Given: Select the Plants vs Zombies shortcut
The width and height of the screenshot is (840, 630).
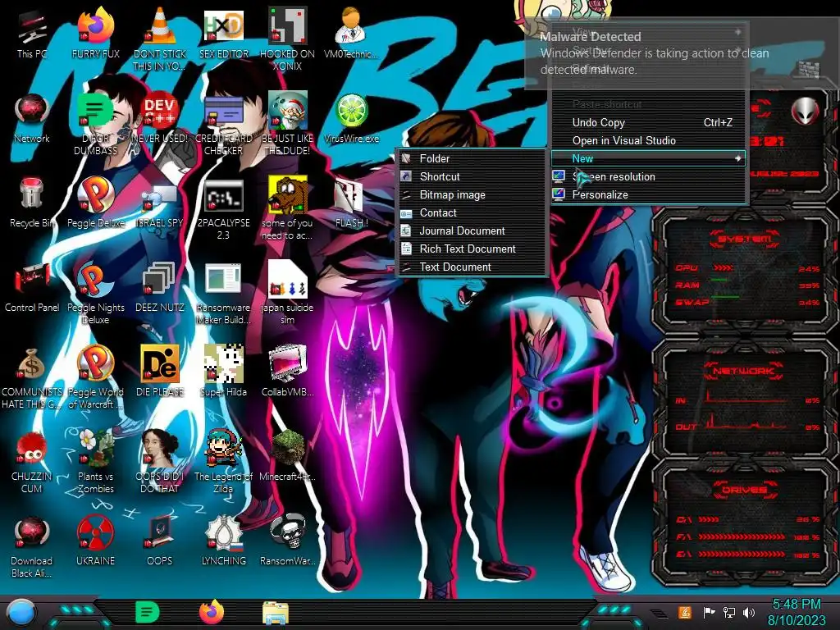Looking at the screenshot, I should click(x=95, y=463).
